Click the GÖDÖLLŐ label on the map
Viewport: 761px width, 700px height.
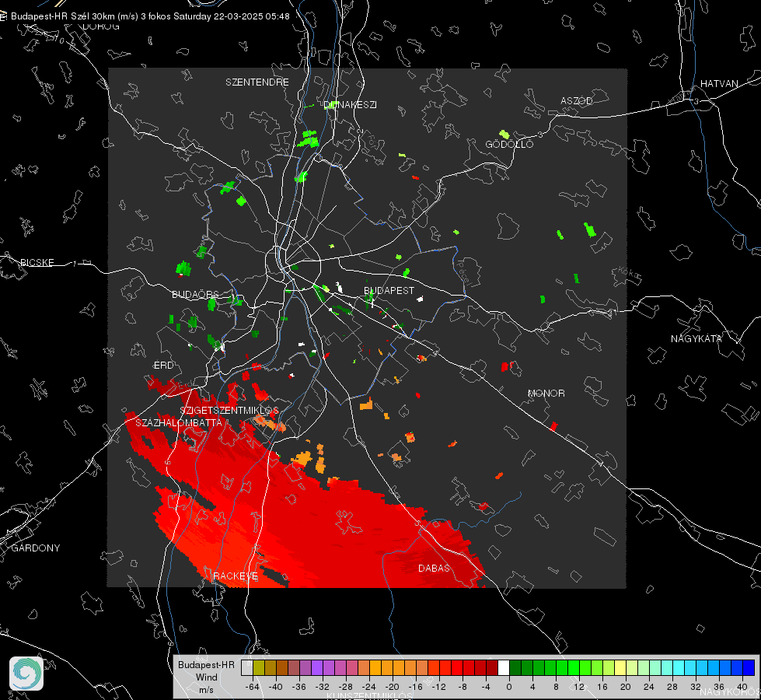coord(509,144)
